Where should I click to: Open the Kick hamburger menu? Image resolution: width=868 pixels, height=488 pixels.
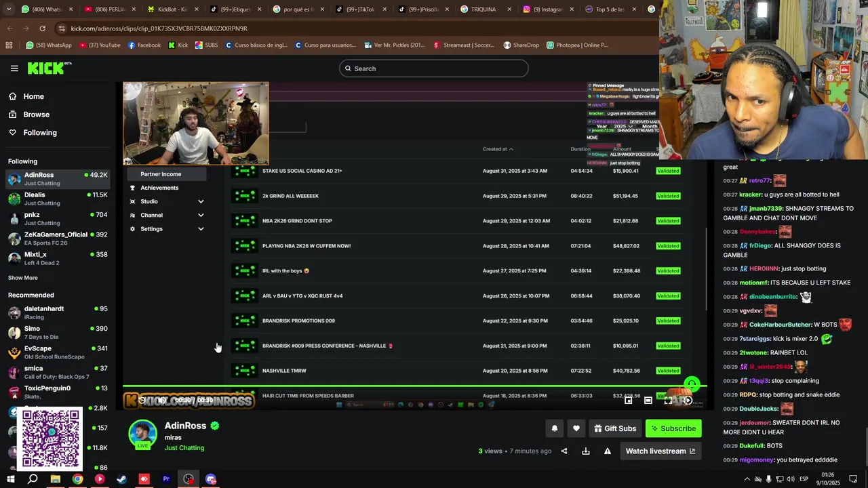coord(14,68)
